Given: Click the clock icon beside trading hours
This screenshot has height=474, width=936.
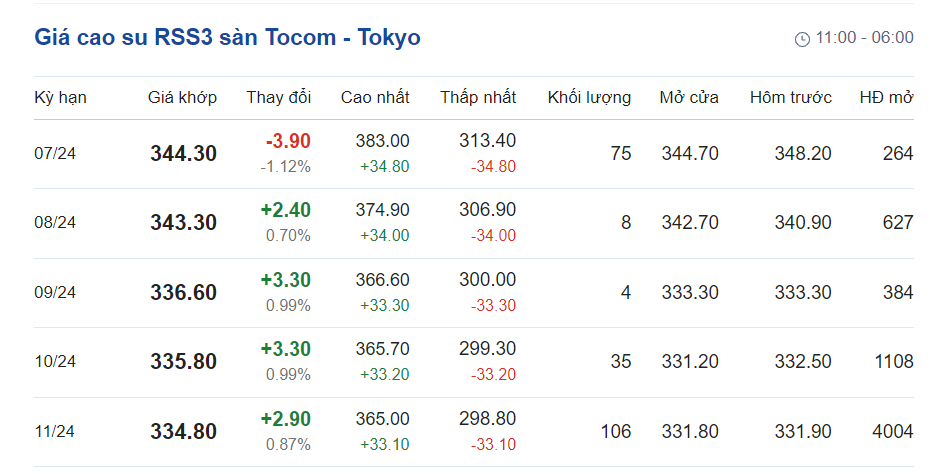Looking at the screenshot, I should pyautogui.click(x=802, y=39).
